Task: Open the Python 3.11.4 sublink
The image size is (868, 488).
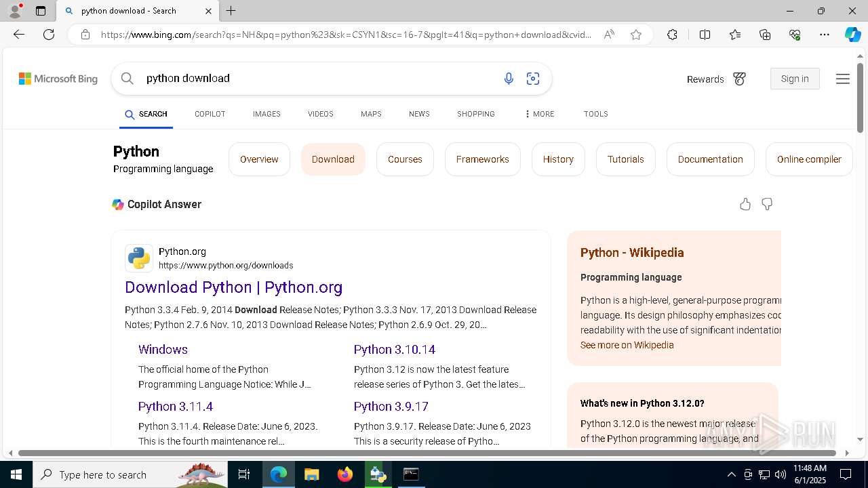Action: point(176,407)
